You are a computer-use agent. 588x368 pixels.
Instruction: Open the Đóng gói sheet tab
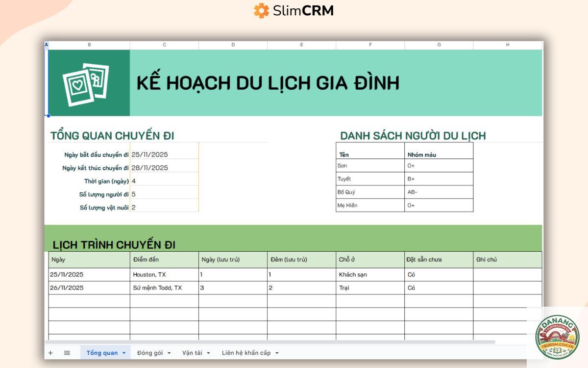click(x=151, y=353)
